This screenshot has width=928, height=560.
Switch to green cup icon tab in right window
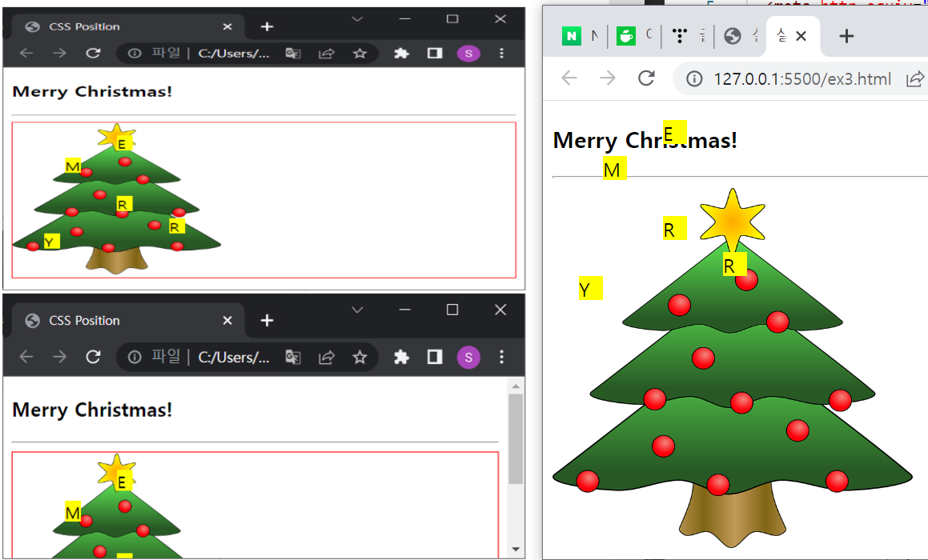point(625,36)
